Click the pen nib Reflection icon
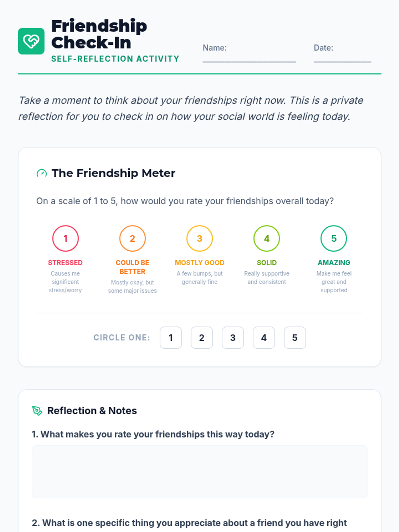Screen dimensions: 399x532 point(37,411)
